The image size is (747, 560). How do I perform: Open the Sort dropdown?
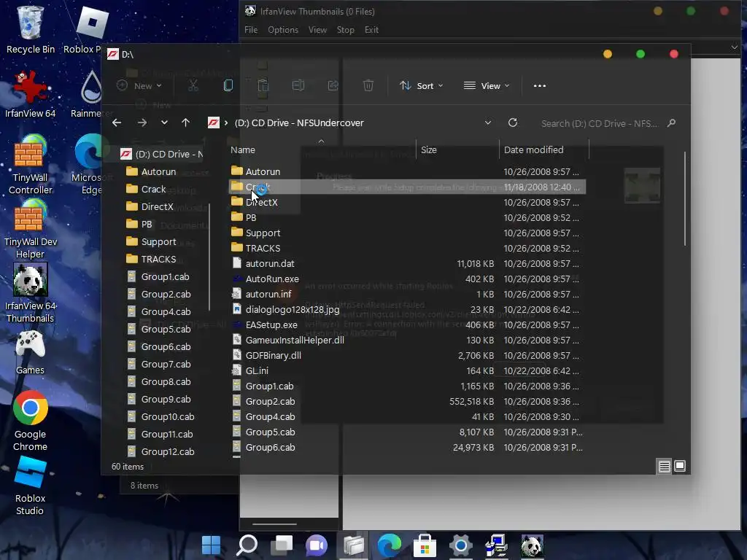(x=421, y=86)
